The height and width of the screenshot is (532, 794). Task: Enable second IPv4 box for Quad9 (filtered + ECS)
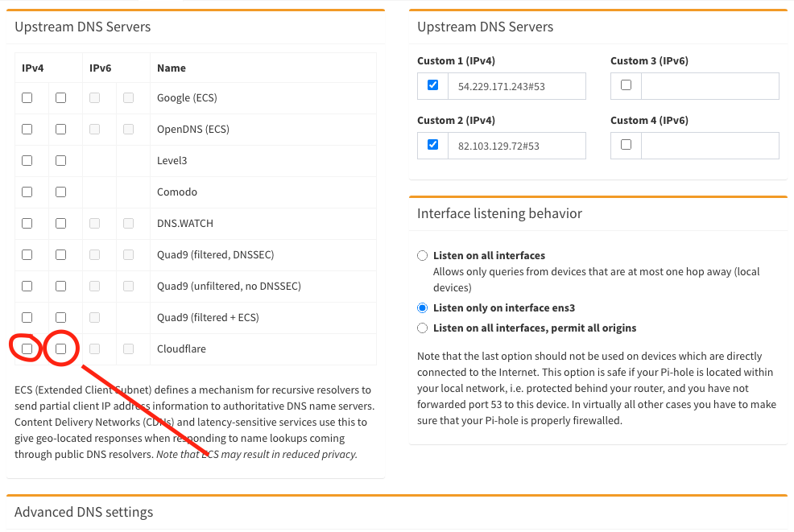(61, 317)
